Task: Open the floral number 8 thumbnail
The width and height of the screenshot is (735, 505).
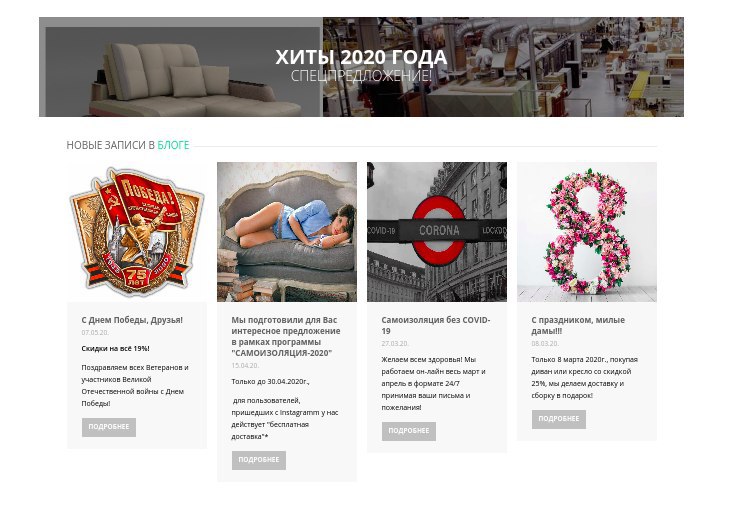Action: click(x=587, y=232)
